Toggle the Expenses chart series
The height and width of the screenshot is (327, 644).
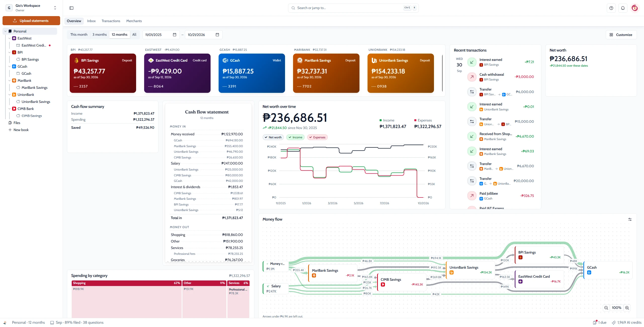(317, 137)
